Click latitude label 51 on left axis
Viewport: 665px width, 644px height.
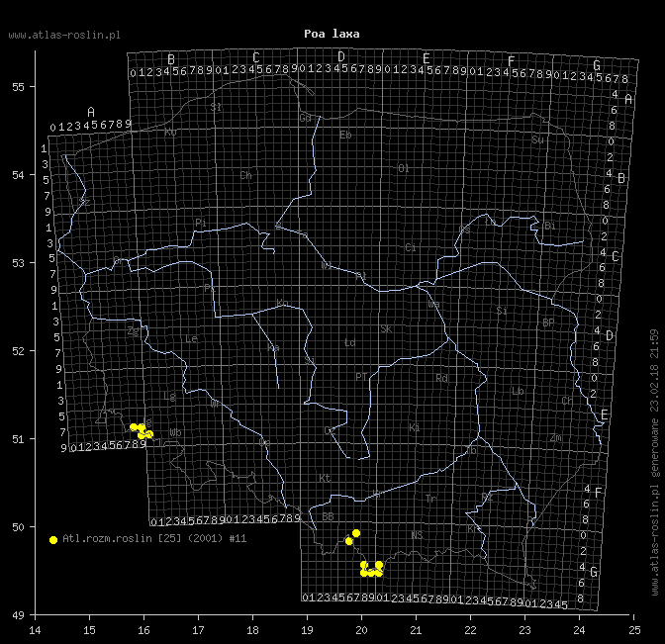18,439
